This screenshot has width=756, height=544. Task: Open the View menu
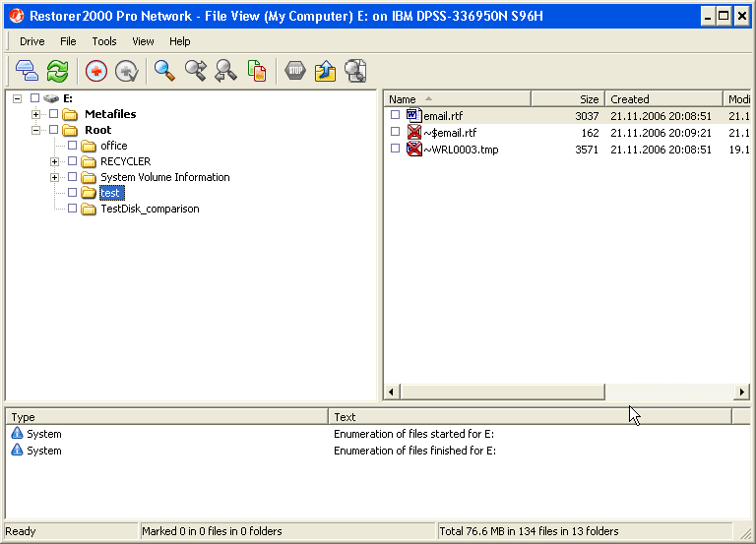[143, 41]
